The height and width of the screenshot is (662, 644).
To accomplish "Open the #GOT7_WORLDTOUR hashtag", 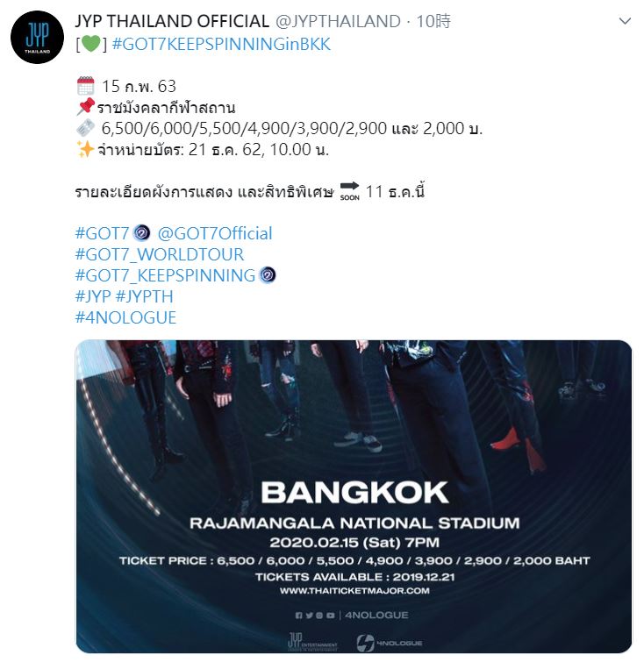I will (x=160, y=254).
